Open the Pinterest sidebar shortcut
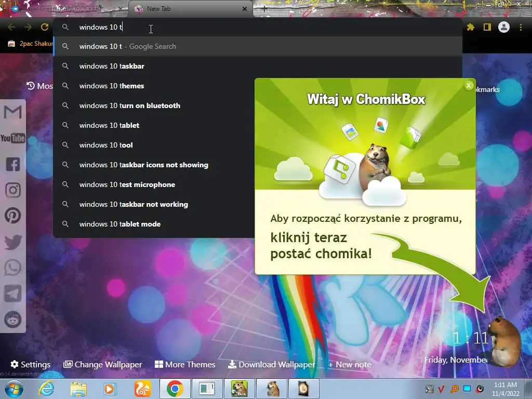The image size is (532, 399). click(13, 216)
